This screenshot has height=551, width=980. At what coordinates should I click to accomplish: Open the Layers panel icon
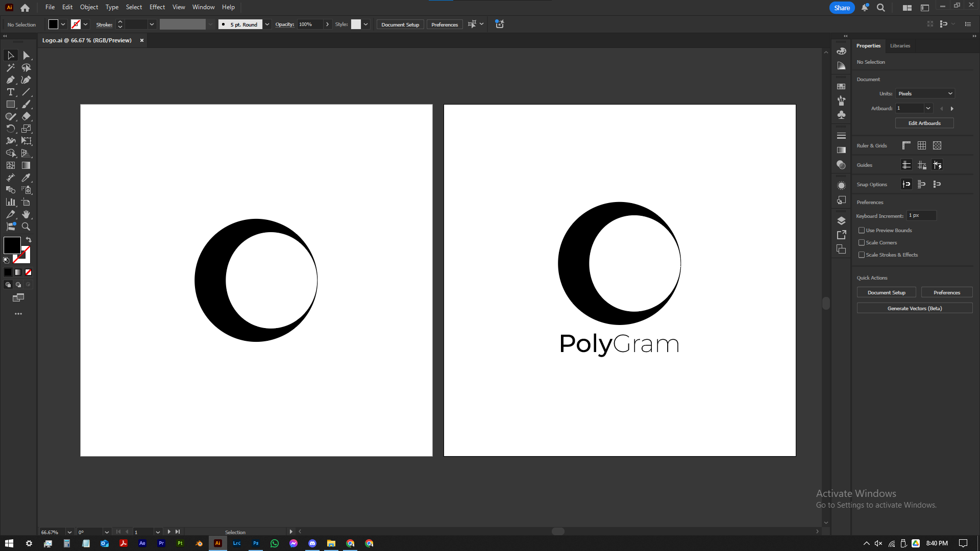[841, 221]
